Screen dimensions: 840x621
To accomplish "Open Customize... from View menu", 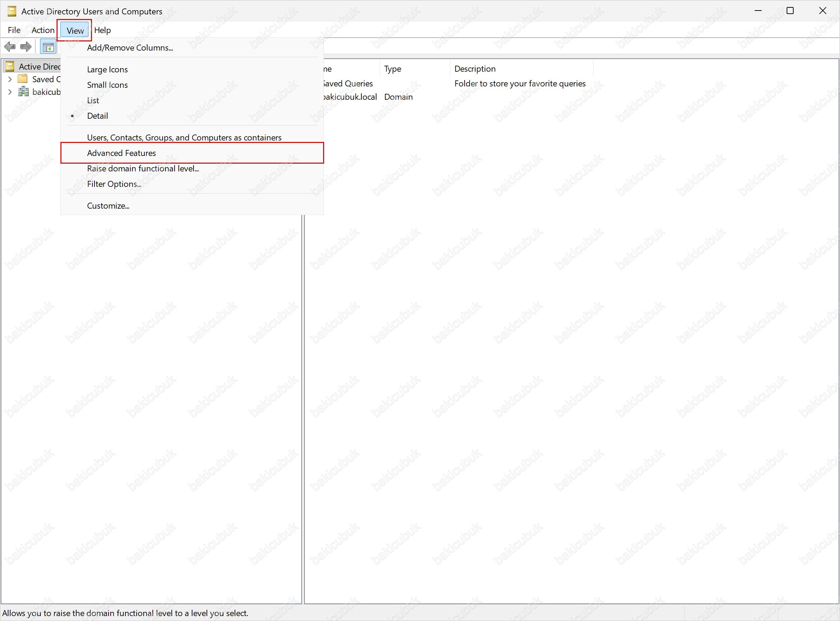I will [192, 205].
